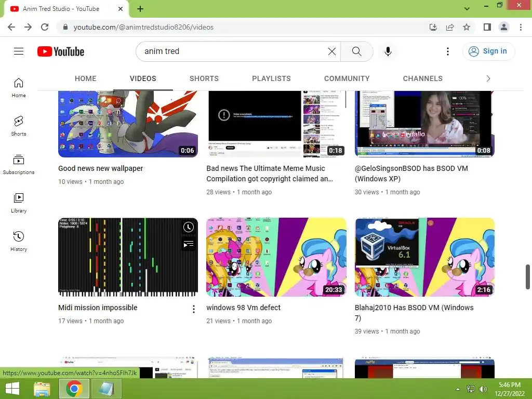View site information lock icon
532x399 pixels.
[x=65, y=27]
